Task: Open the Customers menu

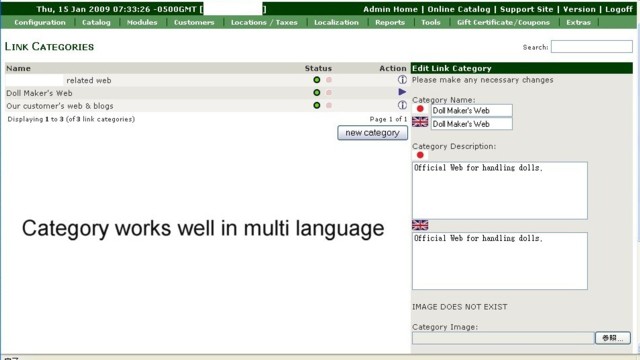Action: click(x=194, y=22)
